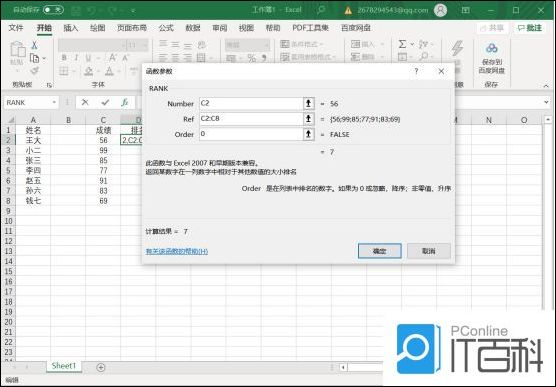Open the 公式 ribbon tab
This screenshot has width=556, height=387.
point(166,28)
